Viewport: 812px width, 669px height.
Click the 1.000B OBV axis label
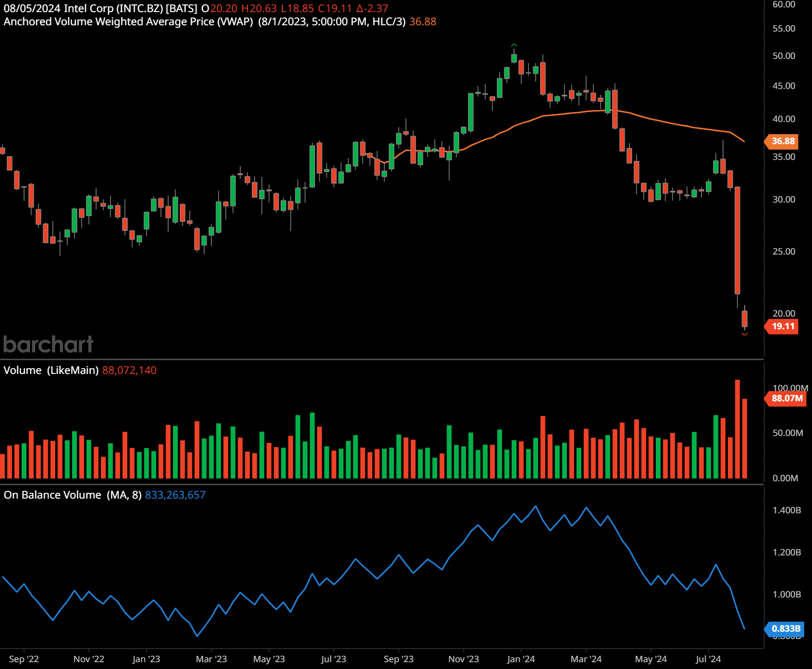point(787,594)
